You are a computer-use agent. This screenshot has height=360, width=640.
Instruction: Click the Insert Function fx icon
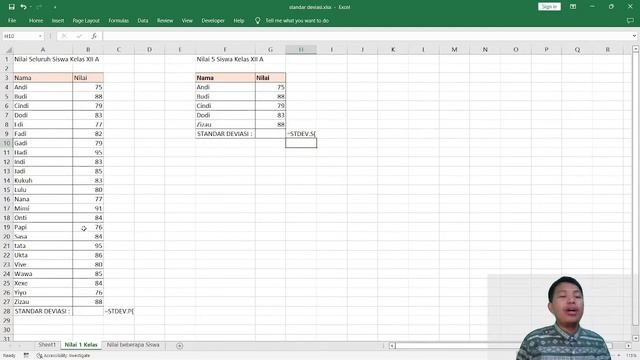point(94,36)
